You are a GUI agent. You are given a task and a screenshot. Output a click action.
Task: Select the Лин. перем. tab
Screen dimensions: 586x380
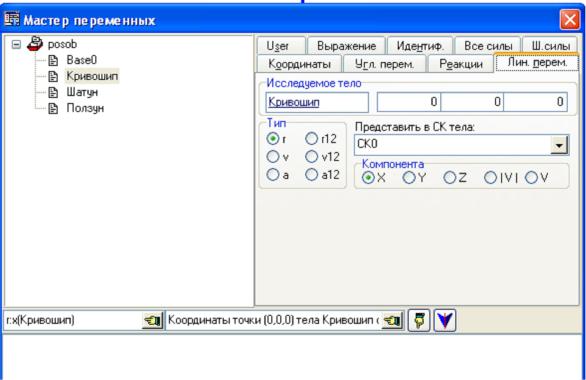tap(537, 62)
